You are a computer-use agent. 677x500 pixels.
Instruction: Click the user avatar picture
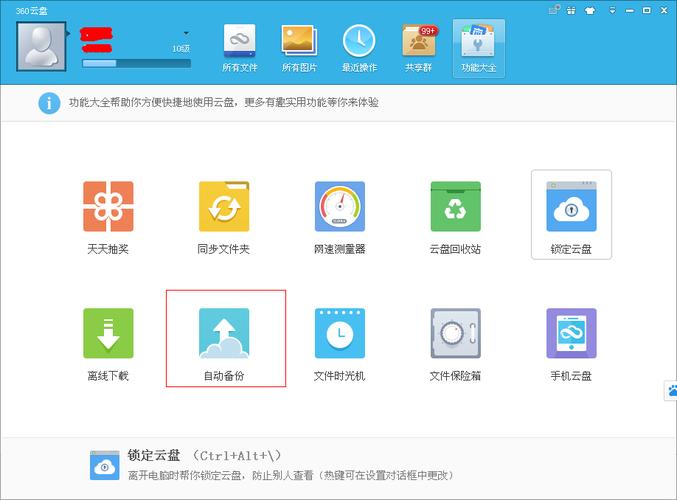click(41, 46)
